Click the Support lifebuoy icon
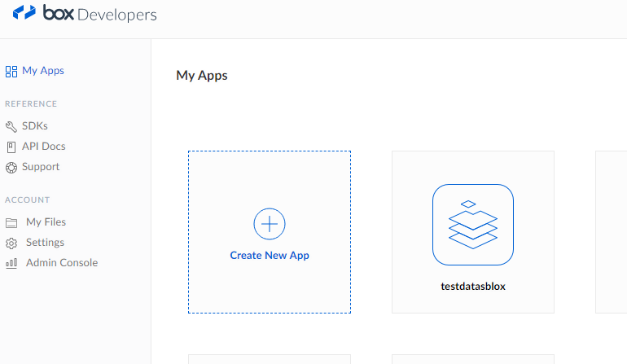This screenshot has width=627, height=364. coord(11,168)
